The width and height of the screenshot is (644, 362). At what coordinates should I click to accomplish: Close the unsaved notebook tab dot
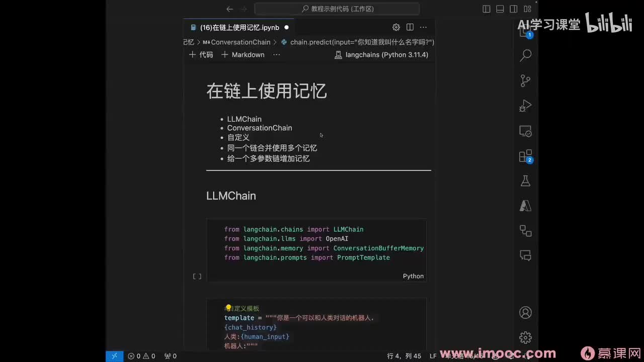coord(286,28)
